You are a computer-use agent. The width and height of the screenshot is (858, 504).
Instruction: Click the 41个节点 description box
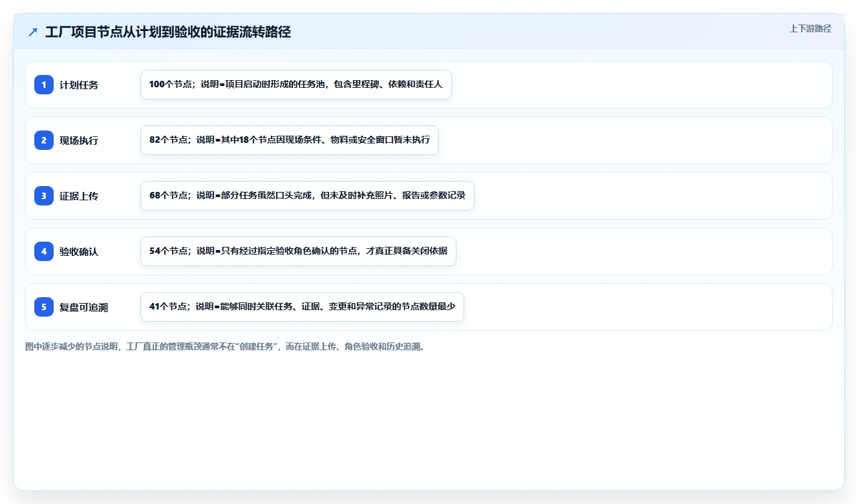(302, 307)
